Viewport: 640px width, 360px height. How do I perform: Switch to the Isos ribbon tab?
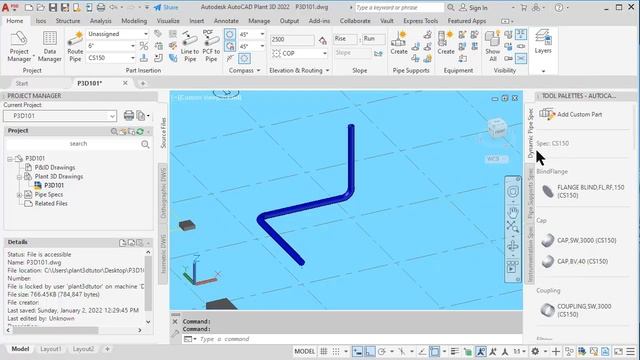coord(41,21)
